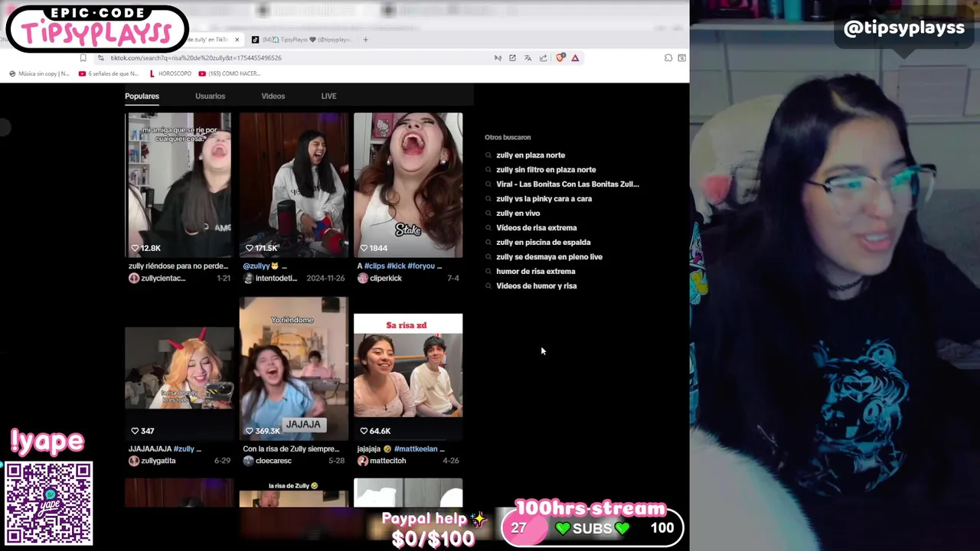Open cloecaresc user profile

(x=273, y=461)
